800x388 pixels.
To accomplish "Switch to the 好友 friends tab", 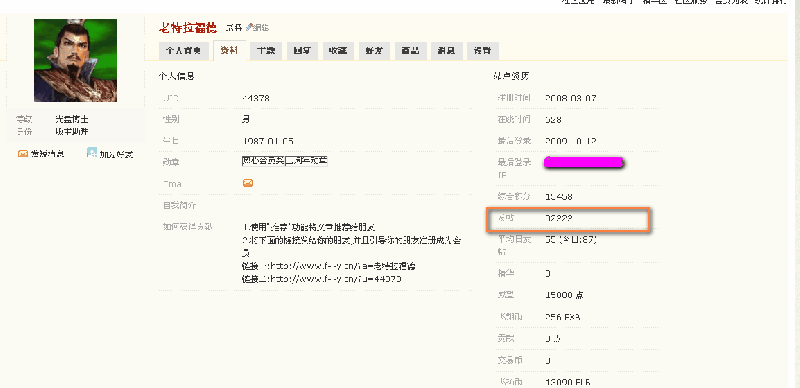I will coord(374,51).
